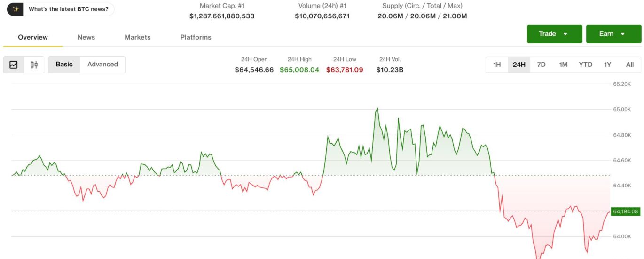
Task: Click the 64.40K axis label
Action: pos(622,186)
